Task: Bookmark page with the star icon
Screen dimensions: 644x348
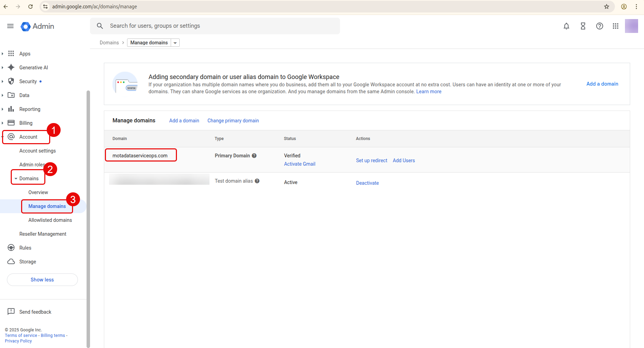Action: coord(607,7)
